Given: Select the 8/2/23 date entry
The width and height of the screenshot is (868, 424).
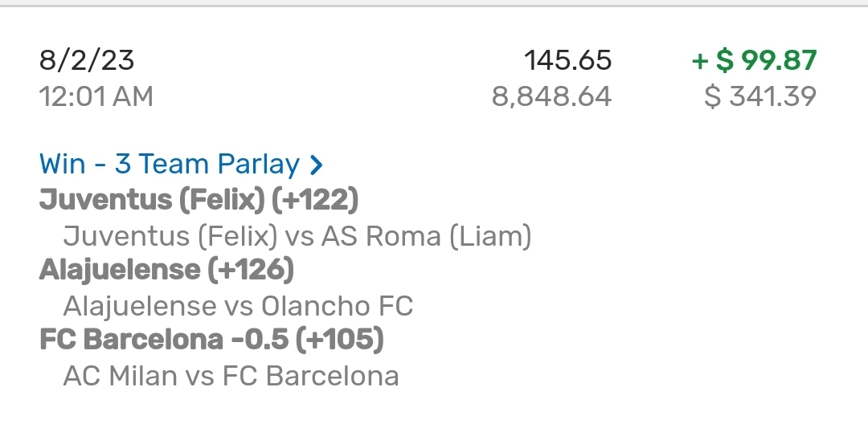Looking at the screenshot, I should (87, 60).
